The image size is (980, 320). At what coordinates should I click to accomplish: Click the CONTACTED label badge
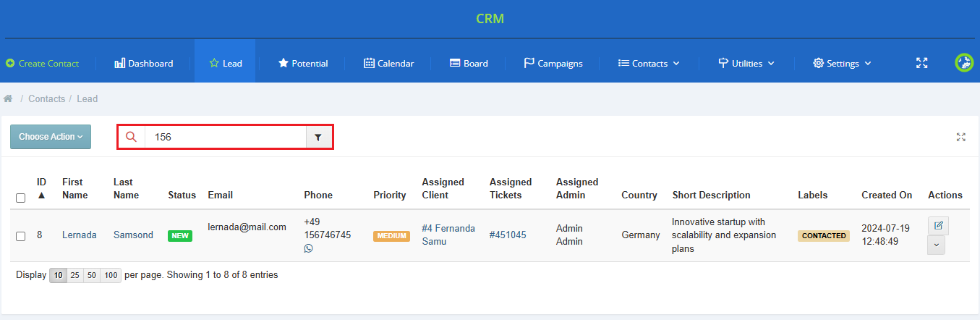[824, 236]
